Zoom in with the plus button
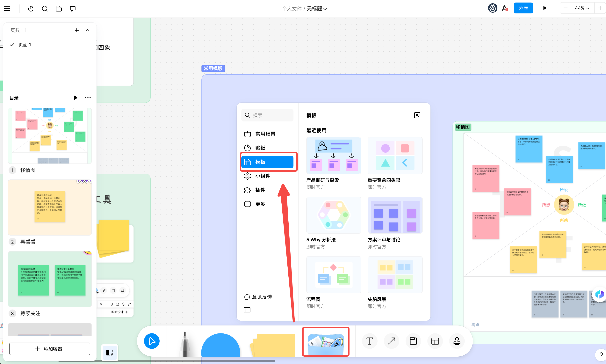 (x=600, y=8)
